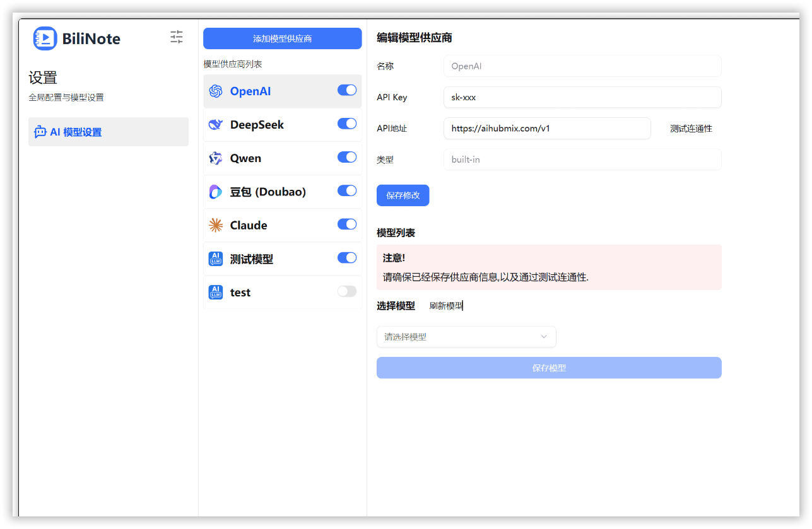
Task: Click the 添加模型供应商 button
Action: pyautogui.click(x=283, y=38)
